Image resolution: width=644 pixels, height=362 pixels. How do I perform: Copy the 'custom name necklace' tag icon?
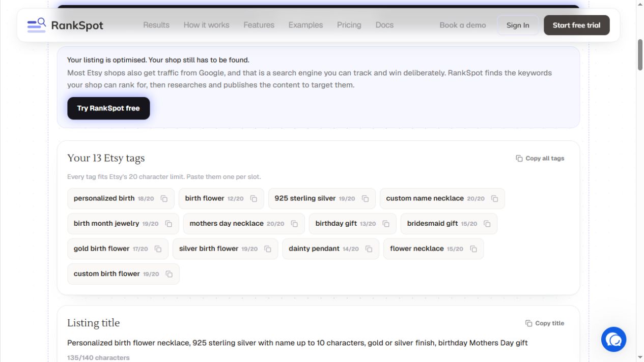494,199
